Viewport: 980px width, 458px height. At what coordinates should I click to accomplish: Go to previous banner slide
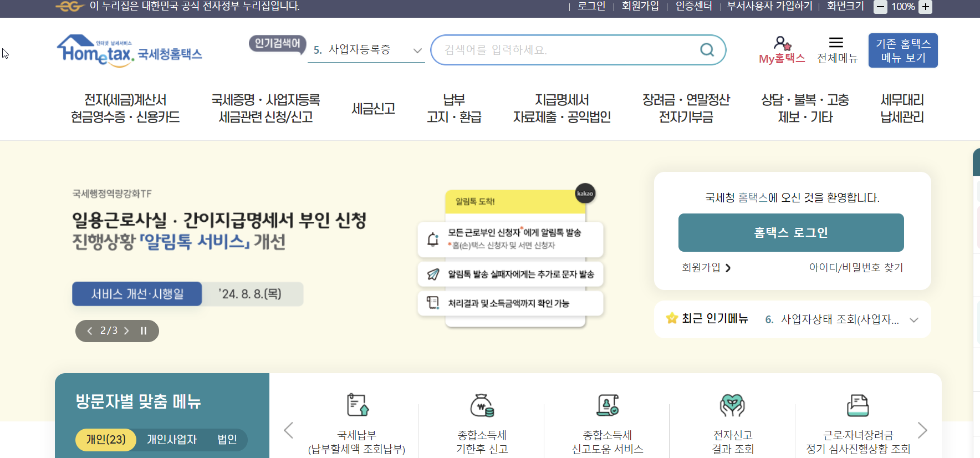(x=90, y=331)
